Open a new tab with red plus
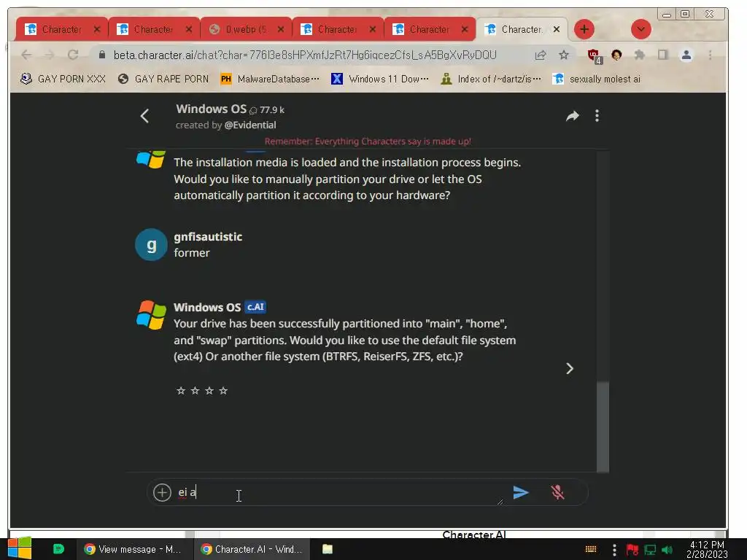This screenshot has height=560, width=747. click(x=584, y=29)
